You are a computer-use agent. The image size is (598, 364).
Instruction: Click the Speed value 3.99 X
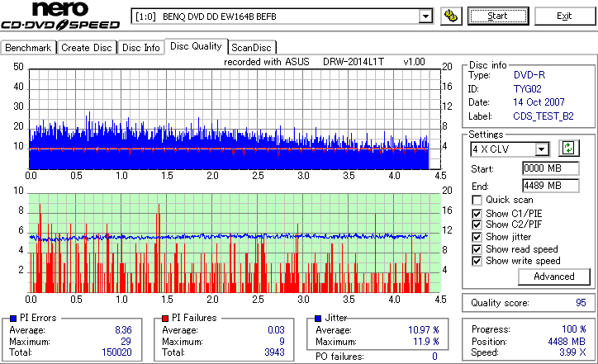point(572,352)
